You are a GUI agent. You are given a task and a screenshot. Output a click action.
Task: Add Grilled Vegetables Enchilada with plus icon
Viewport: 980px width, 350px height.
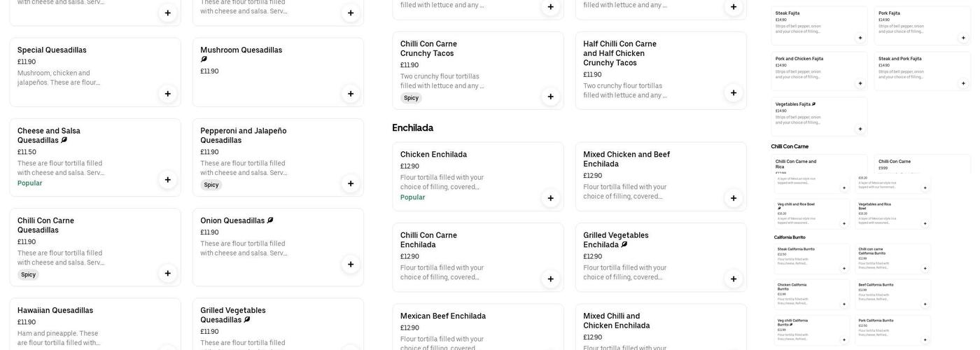tap(734, 279)
